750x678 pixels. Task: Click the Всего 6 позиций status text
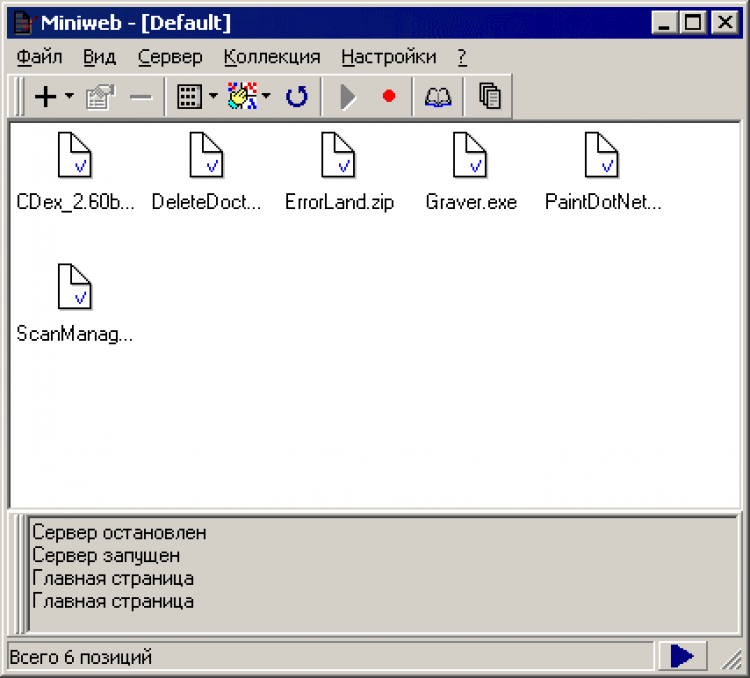(80, 657)
